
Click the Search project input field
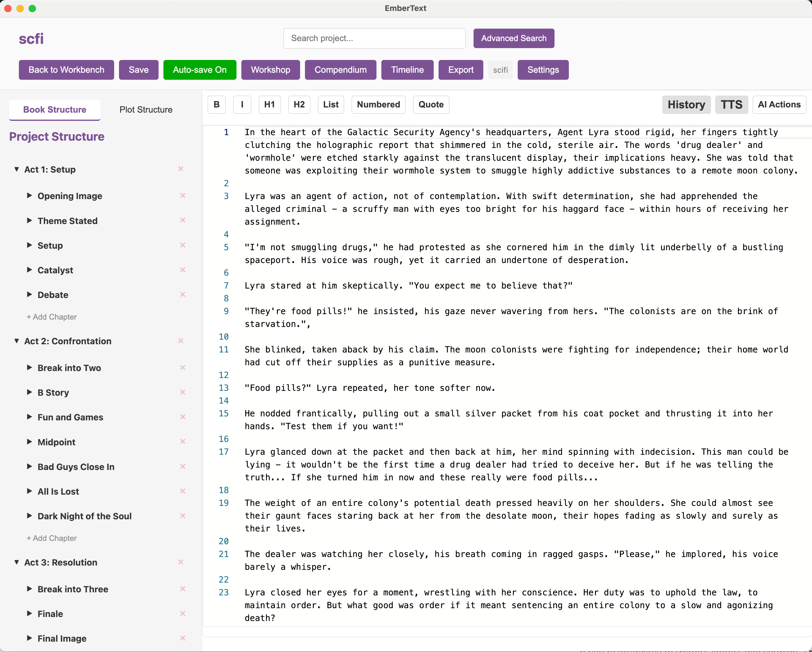[374, 38]
